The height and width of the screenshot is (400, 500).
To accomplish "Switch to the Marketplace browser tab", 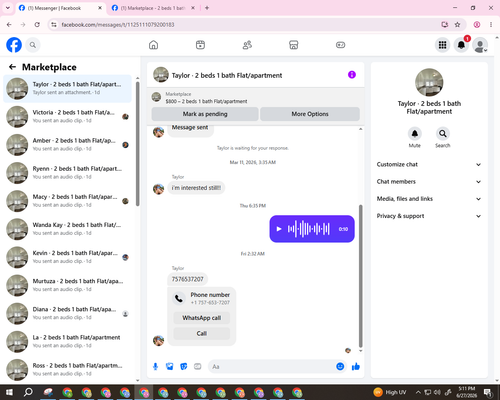I will [153, 8].
